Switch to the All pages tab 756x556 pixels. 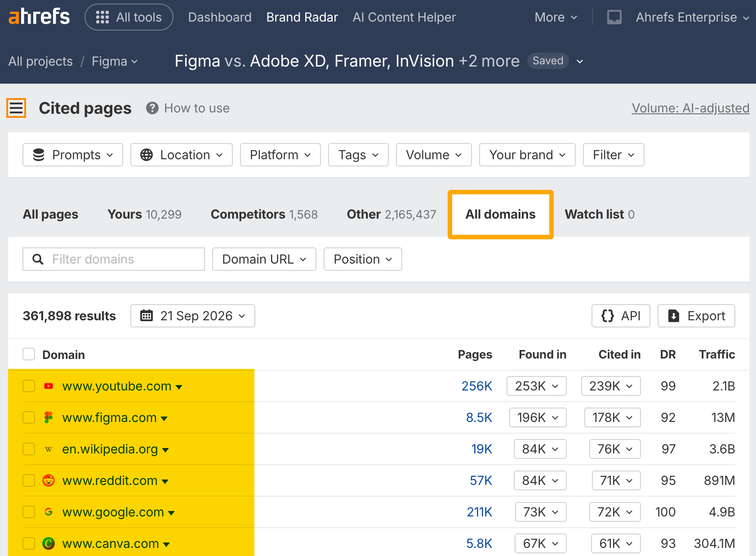click(x=50, y=214)
